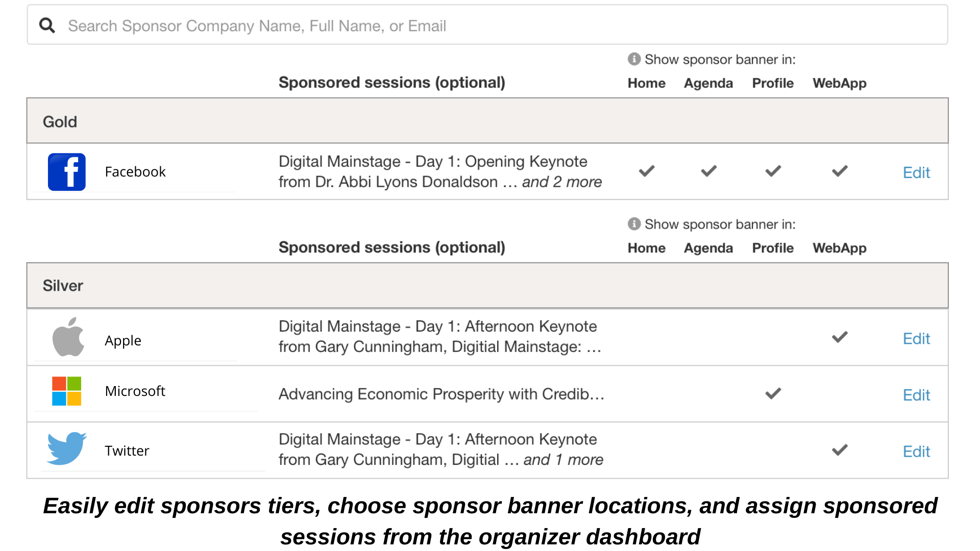This screenshot has height=551, width=980.
Task: Edit the Facebook sponsor entry
Action: point(916,172)
